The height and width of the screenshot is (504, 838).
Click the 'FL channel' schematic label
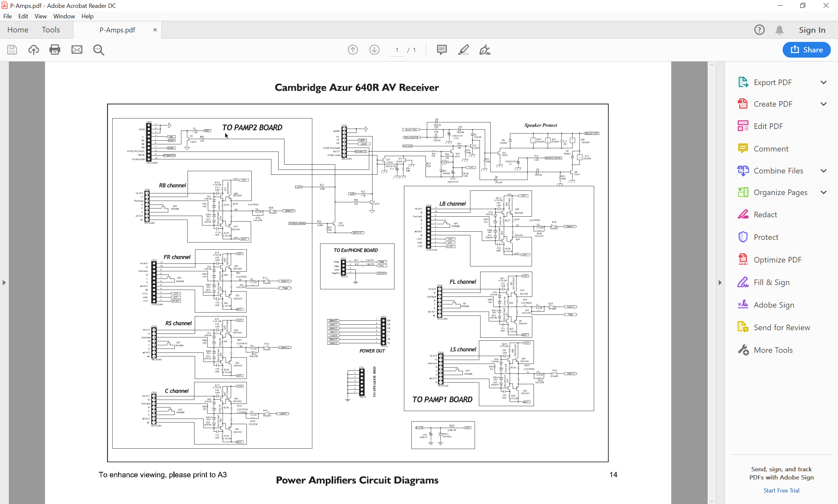463,282
